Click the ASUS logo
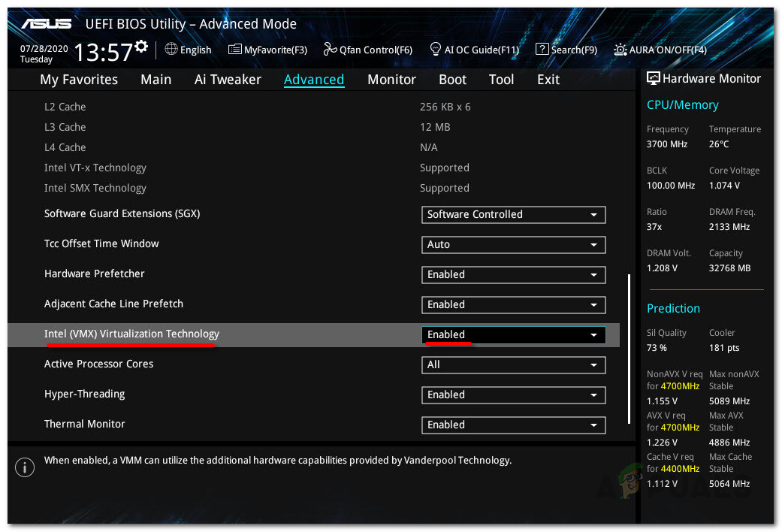Viewport: 782px width, 532px height. tap(47, 23)
